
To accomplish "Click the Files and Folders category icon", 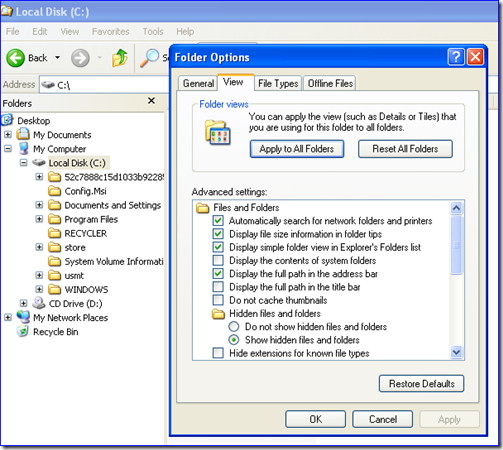I will click(202, 208).
